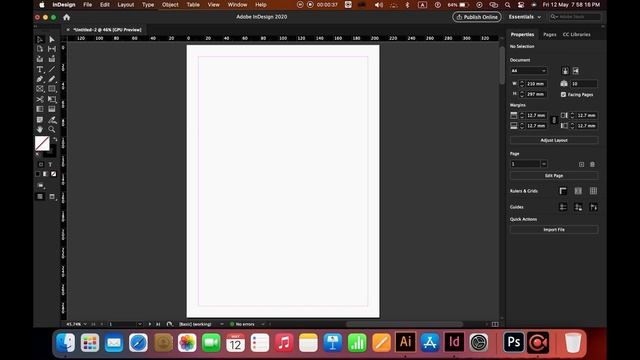Select the Zoom tool

(x=52, y=129)
